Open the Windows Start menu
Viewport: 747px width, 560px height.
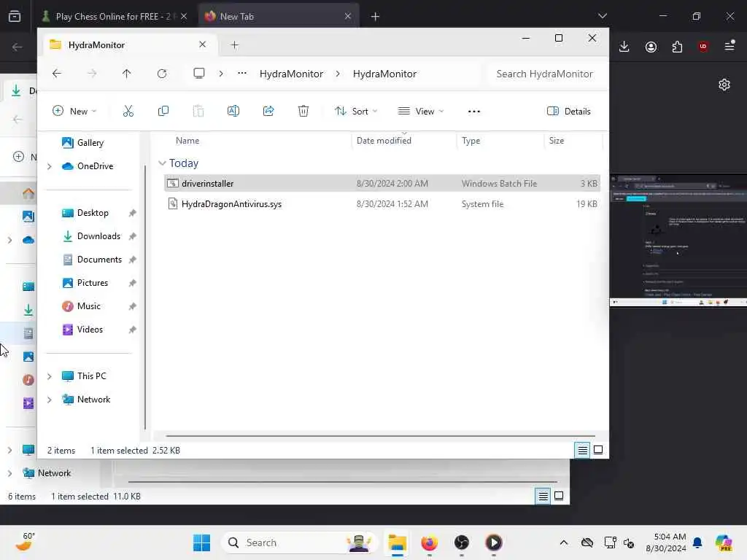click(x=201, y=542)
